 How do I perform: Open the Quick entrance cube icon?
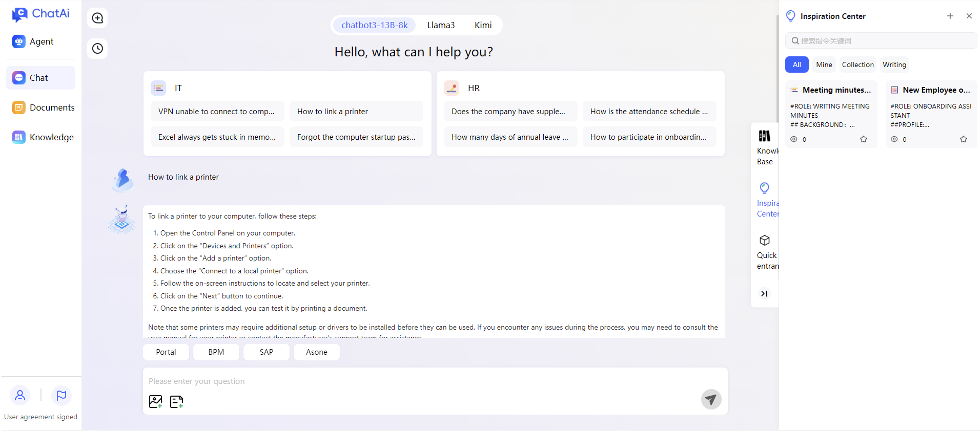coord(764,241)
